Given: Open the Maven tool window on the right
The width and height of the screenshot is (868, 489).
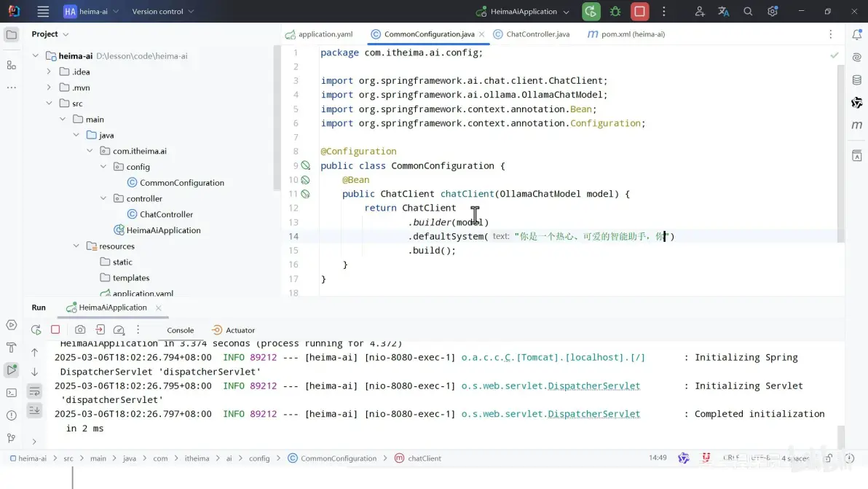Looking at the screenshot, I should click(856, 125).
